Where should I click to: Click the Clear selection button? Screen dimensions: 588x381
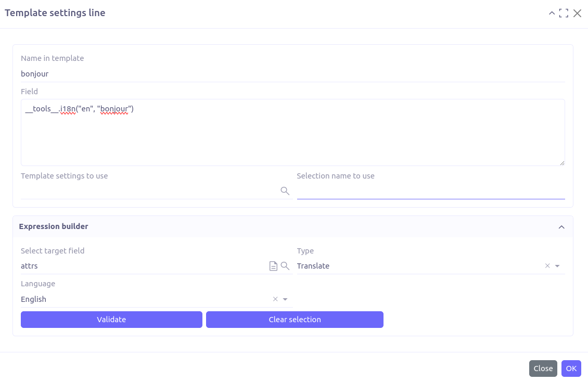click(x=295, y=320)
